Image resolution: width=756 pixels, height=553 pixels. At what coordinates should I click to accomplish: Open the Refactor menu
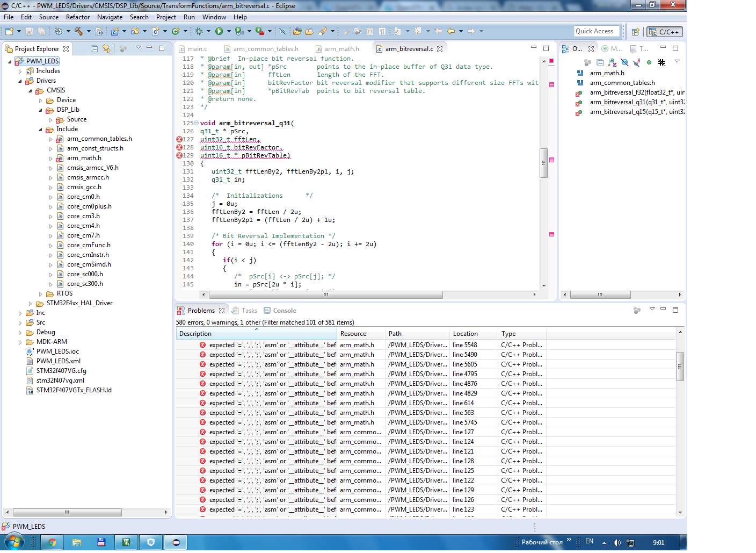tap(78, 17)
